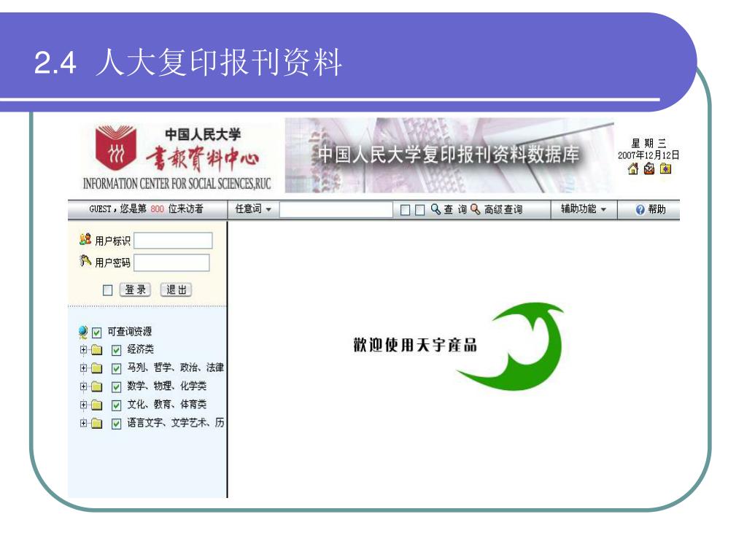Image resolution: width=747 pixels, height=560 pixels.
Task: Click the 查询 search text link
Action: pos(455,209)
